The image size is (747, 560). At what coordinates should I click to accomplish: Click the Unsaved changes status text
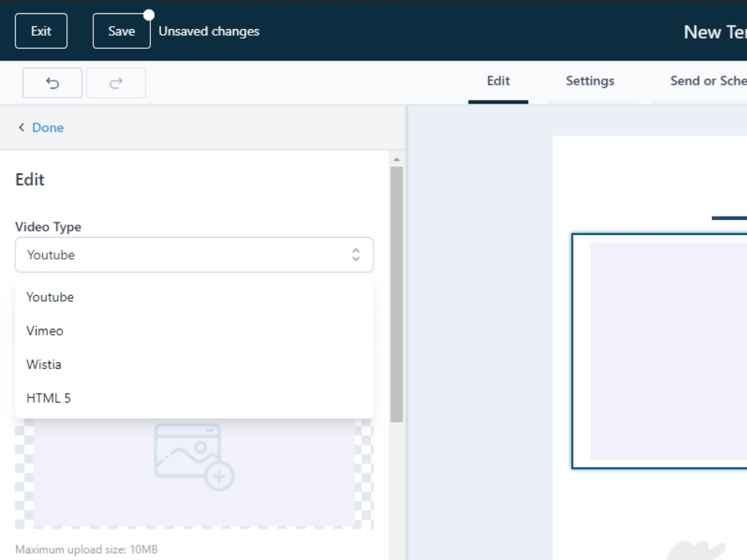(x=209, y=31)
